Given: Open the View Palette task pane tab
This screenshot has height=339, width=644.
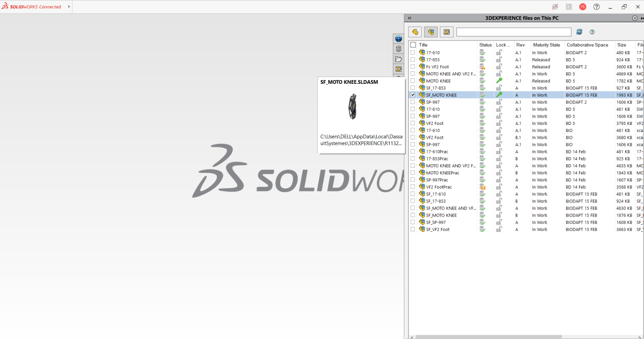Looking at the screenshot, I should (398, 69).
